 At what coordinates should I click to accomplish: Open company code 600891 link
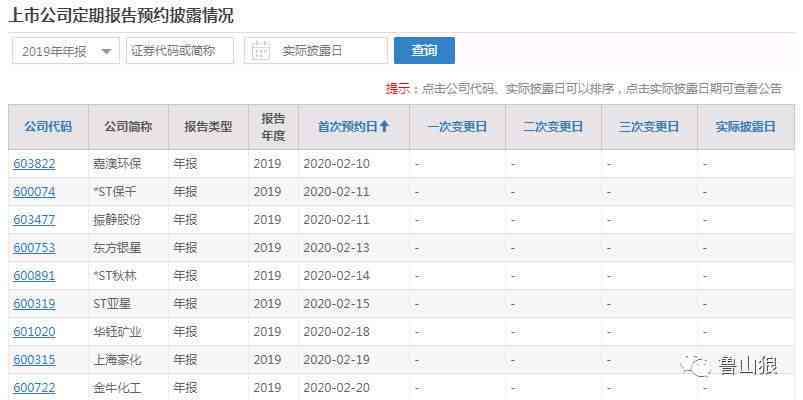[x=34, y=276]
